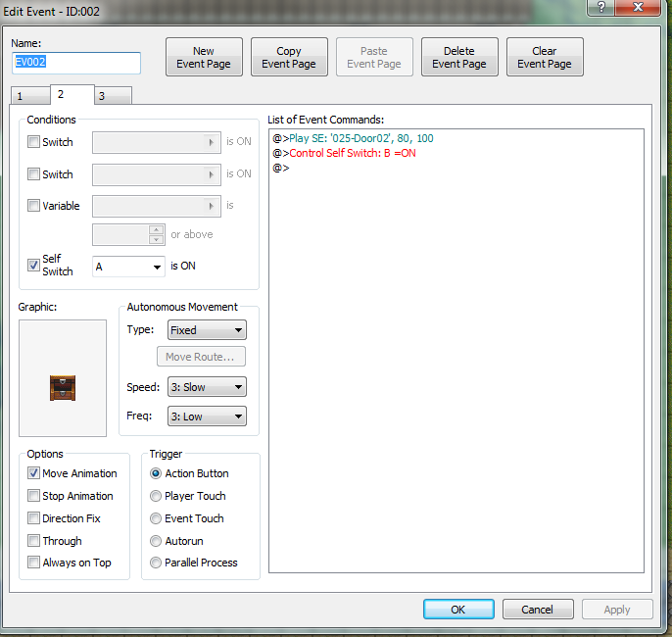This screenshot has width=672, height=637.
Task: Check the Through option
Action: coord(33,541)
